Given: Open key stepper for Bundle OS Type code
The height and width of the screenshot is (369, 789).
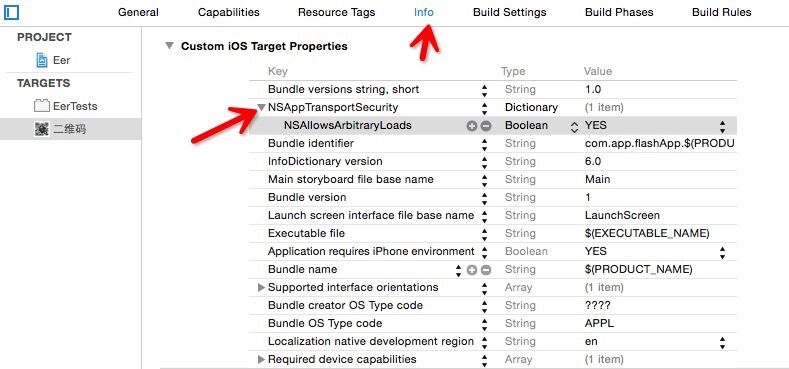Looking at the screenshot, I should [484, 324].
